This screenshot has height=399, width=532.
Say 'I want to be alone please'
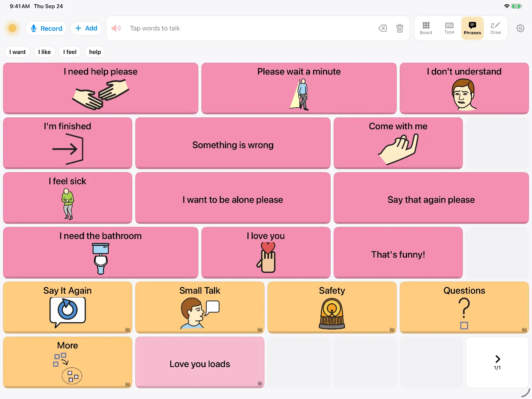pos(233,198)
